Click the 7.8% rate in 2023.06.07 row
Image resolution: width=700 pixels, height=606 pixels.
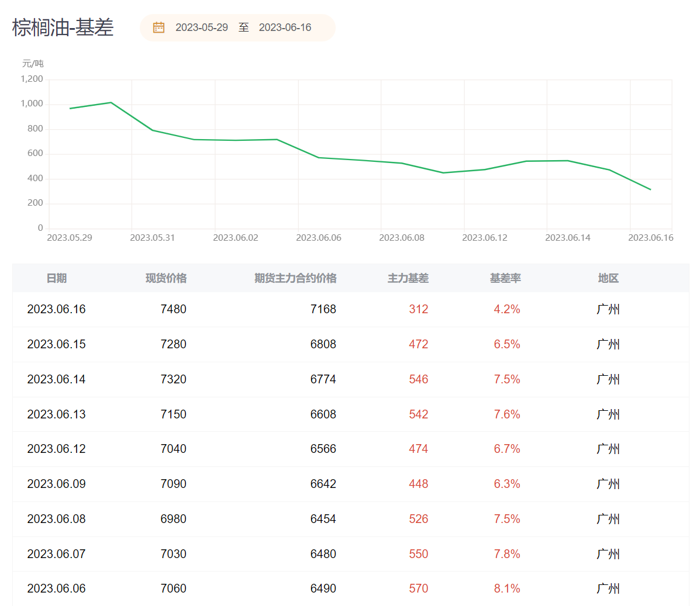tap(506, 554)
